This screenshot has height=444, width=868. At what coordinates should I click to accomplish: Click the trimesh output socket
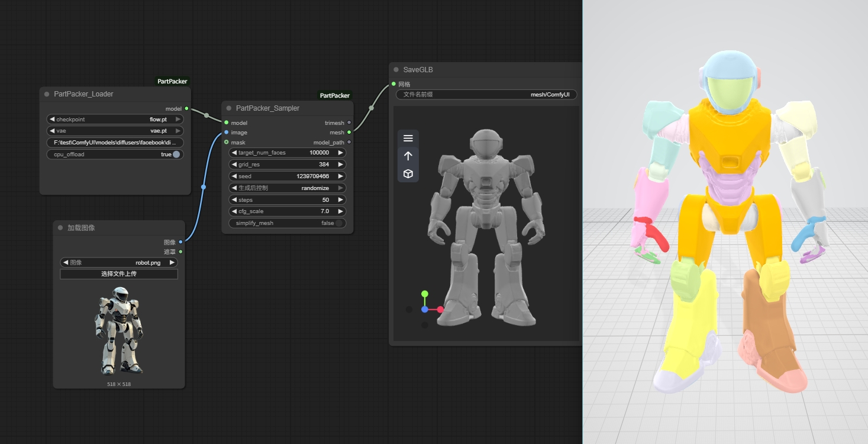click(x=349, y=123)
